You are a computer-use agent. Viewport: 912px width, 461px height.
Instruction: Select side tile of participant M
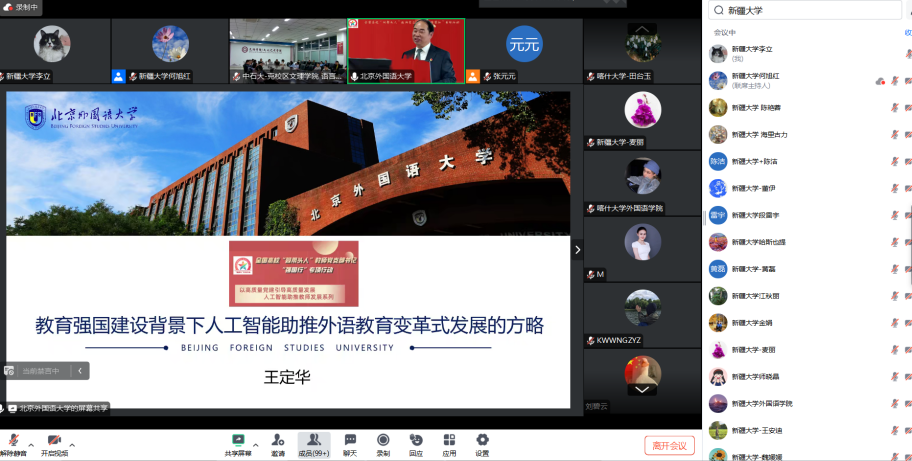(x=642, y=249)
